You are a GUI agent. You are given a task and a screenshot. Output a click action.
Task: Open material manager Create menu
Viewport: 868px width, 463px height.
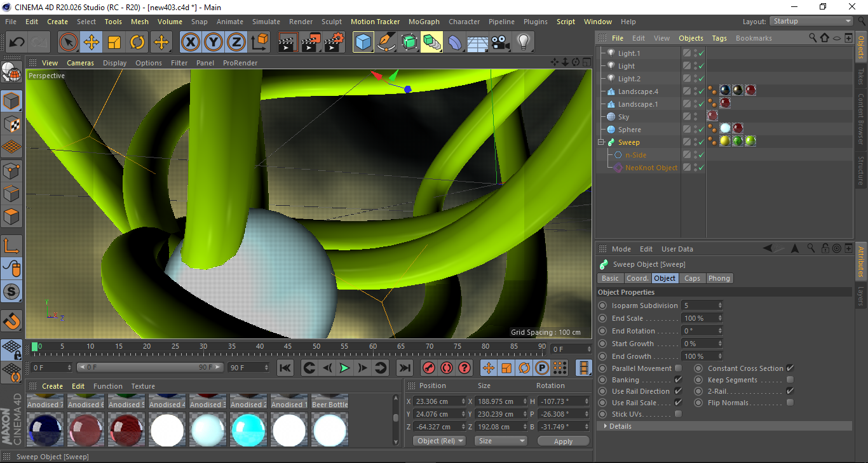click(x=53, y=386)
